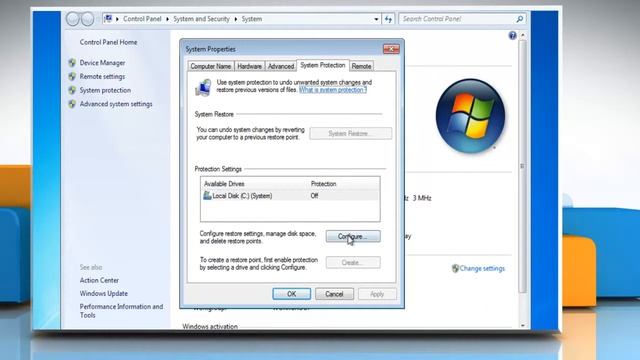Switch to the Computer Name tab
Viewport: 640px width, 360px height.
(211, 66)
